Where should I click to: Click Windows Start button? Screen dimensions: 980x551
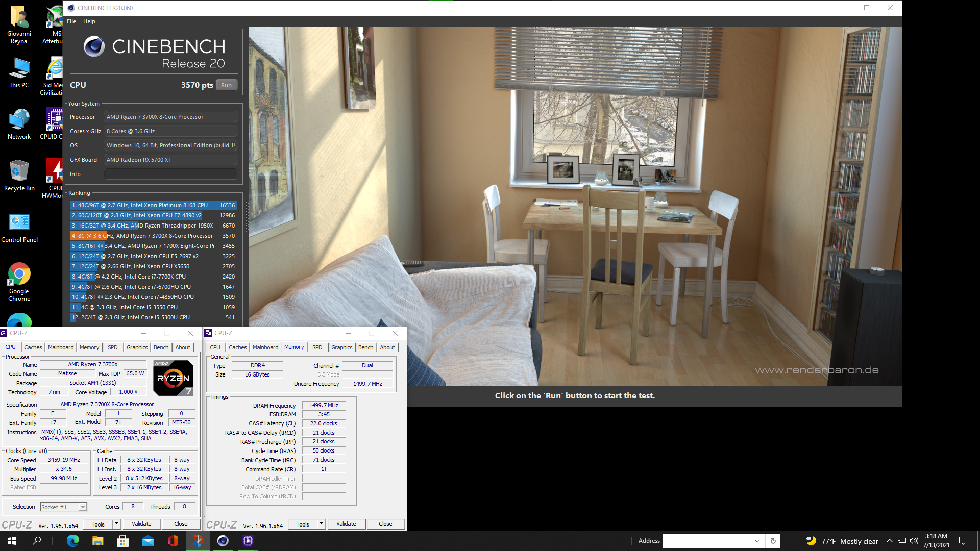click(12, 541)
